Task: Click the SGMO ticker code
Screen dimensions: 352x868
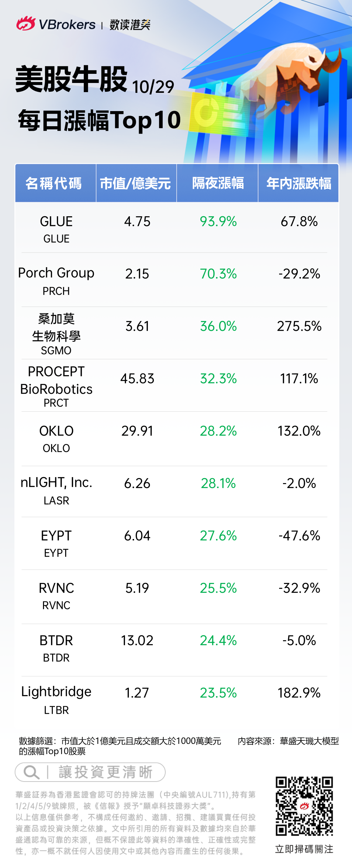Action: (x=56, y=351)
